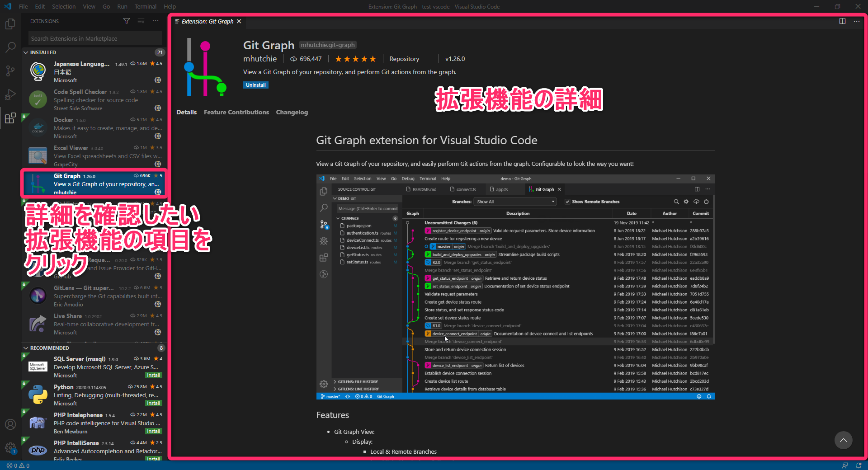Open notifications bell in status bar
Image resolution: width=868 pixels, height=470 pixels.
tap(859, 465)
